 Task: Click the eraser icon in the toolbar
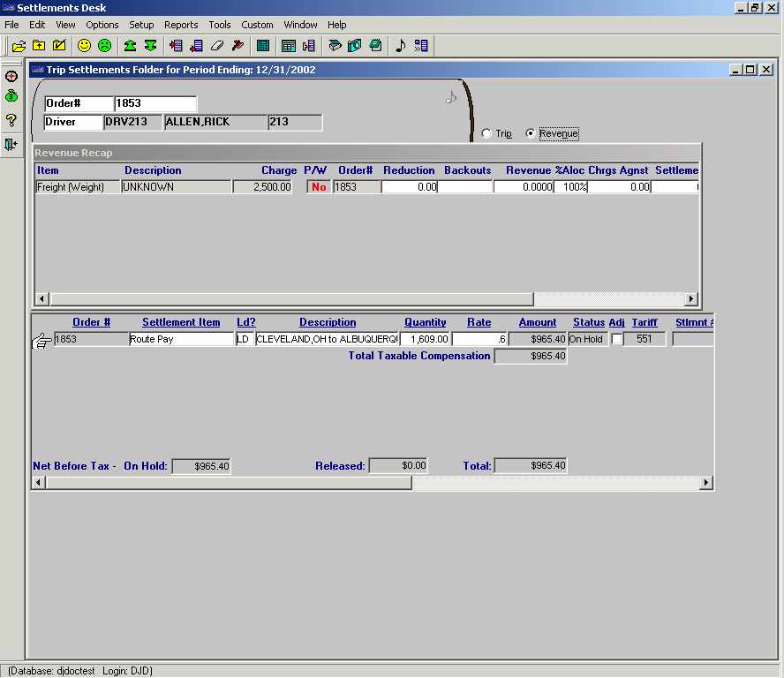(217, 46)
